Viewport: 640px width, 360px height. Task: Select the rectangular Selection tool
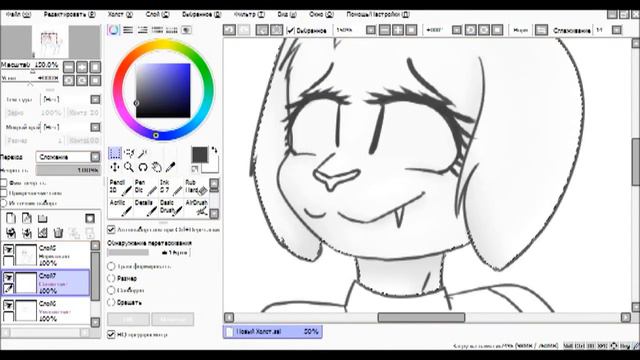click(115, 153)
